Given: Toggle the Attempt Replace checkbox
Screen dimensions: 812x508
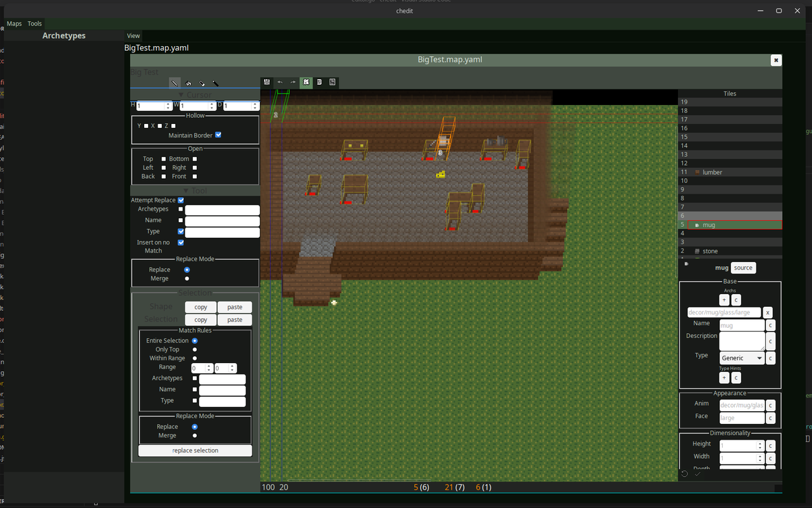Looking at the screenshot, I should (x=180, y=200).
